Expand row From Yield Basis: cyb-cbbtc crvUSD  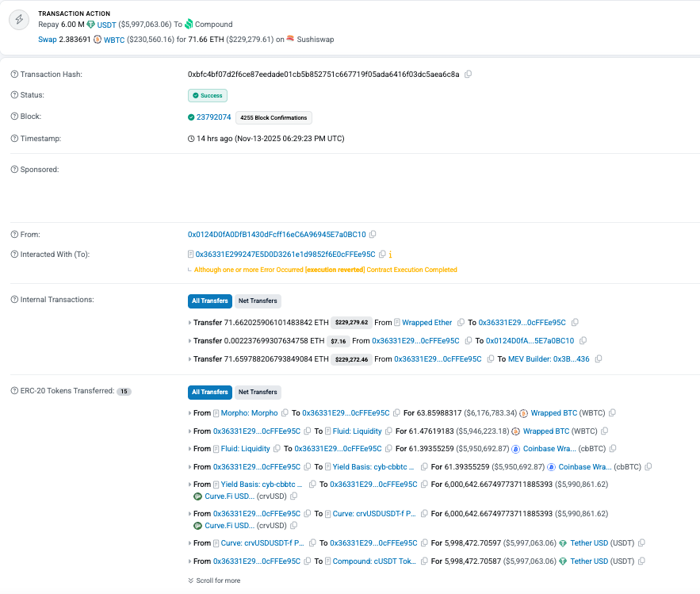point(189,485)
